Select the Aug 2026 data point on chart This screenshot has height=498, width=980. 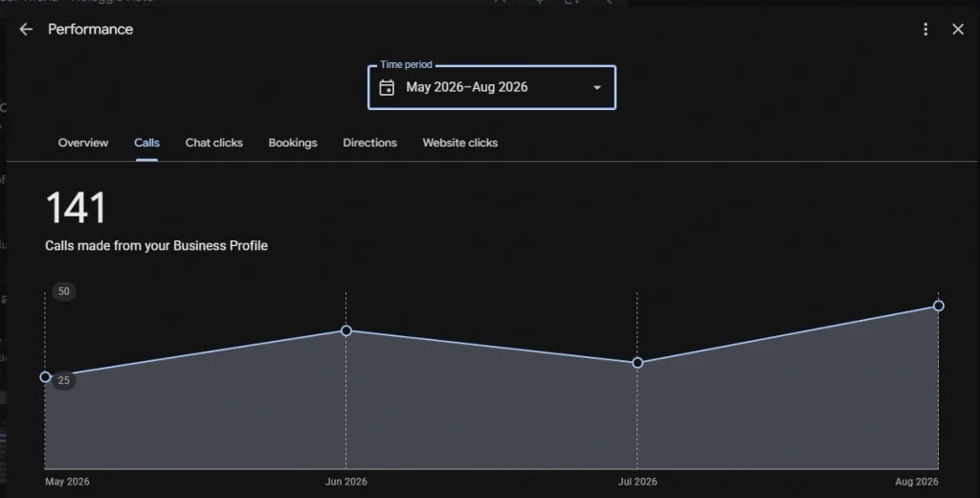click(939, 306)
